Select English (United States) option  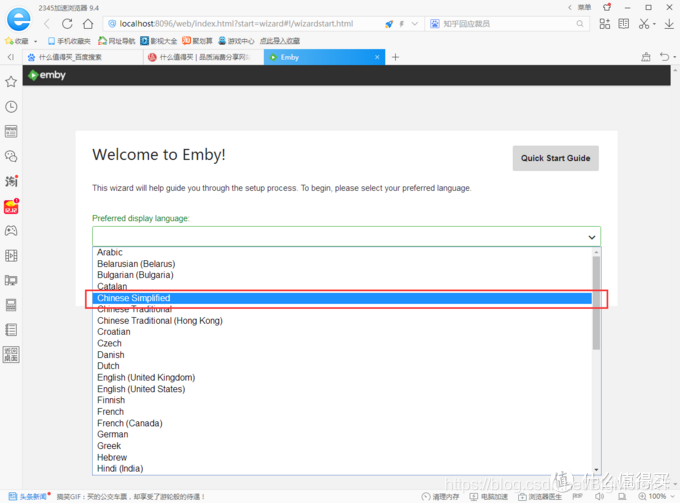[x=342, y=389]
